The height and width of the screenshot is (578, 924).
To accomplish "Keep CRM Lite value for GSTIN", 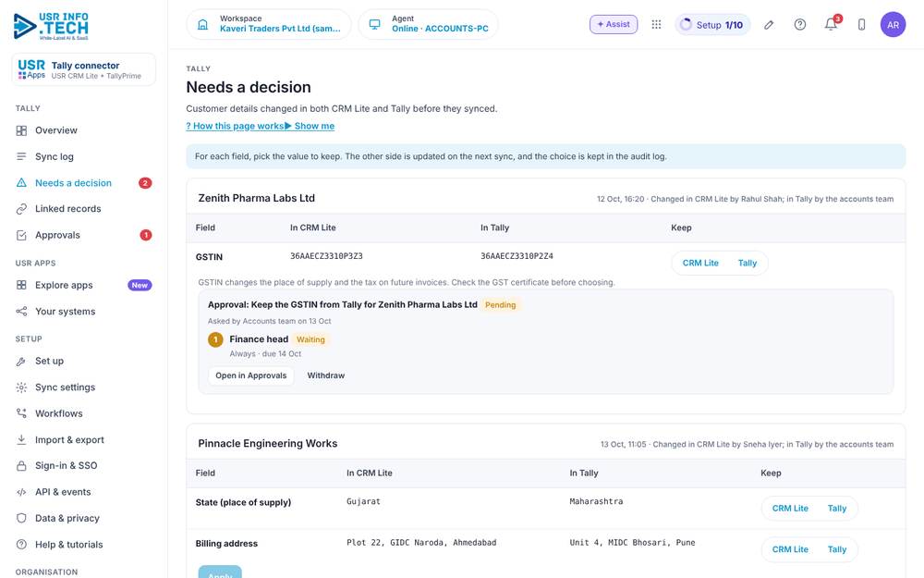I will click(700, 263).
